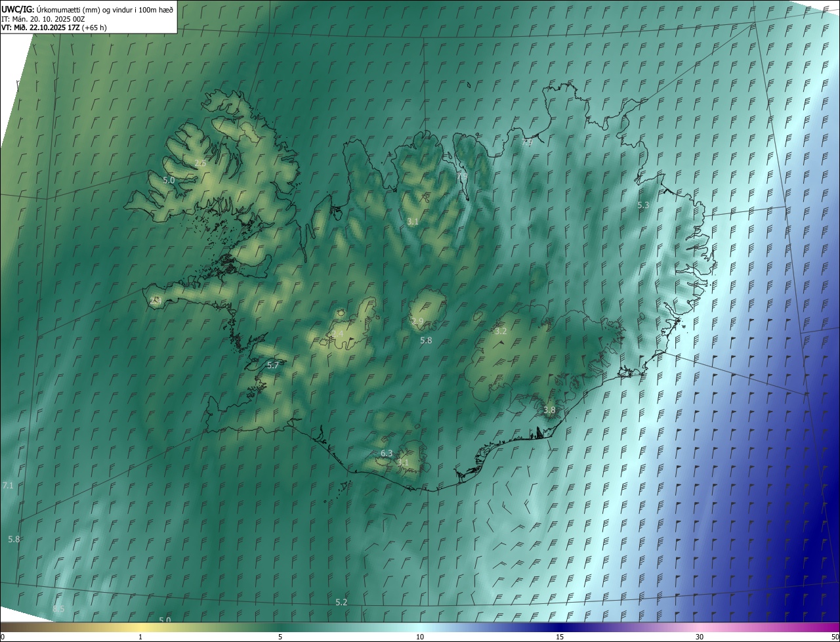This screenshot has width=840, height=642.
Task: Click the colorbar tick label 10
Action: [420, 637]
